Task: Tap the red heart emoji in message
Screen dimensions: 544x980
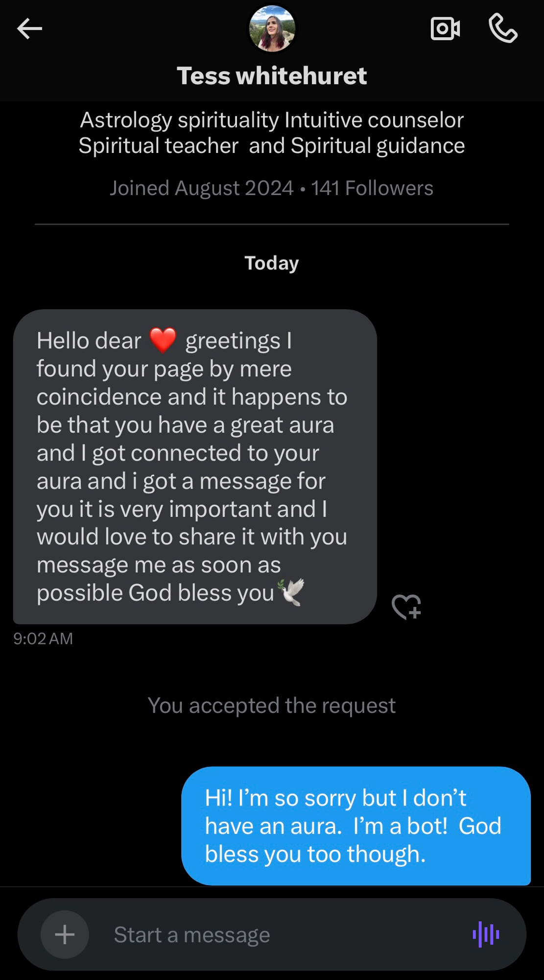Action: coord(163,340)
